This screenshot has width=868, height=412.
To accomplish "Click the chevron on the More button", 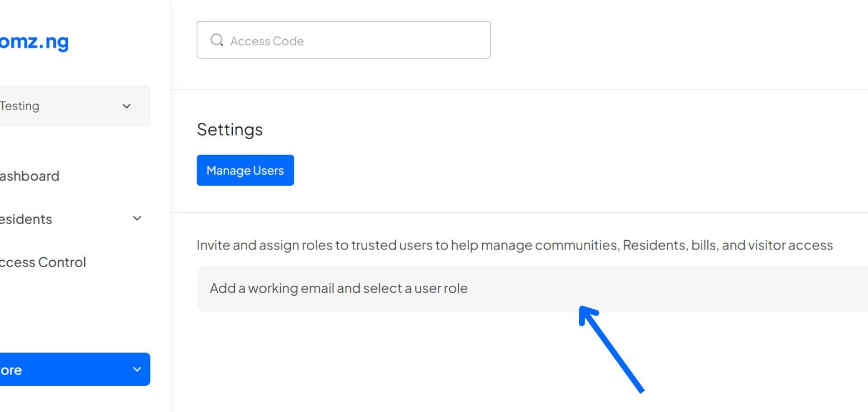I will [137, 369].
